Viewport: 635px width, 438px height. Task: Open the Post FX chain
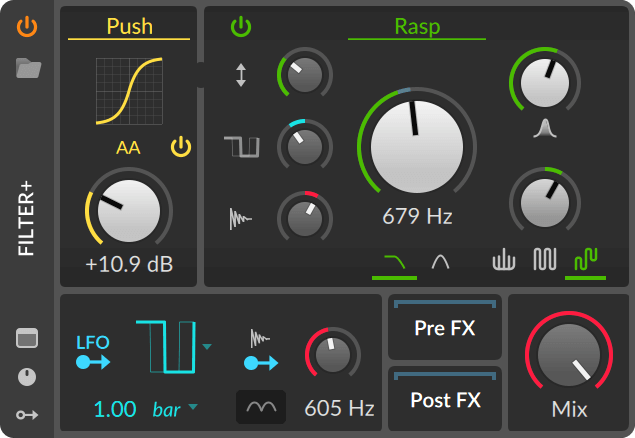tap(445, 400)
